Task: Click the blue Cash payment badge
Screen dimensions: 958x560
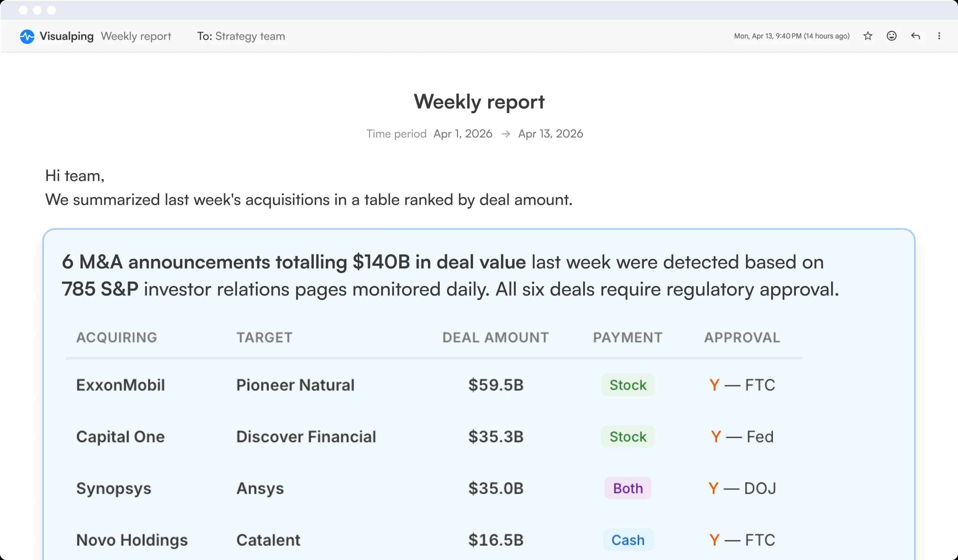Action: 628,540
